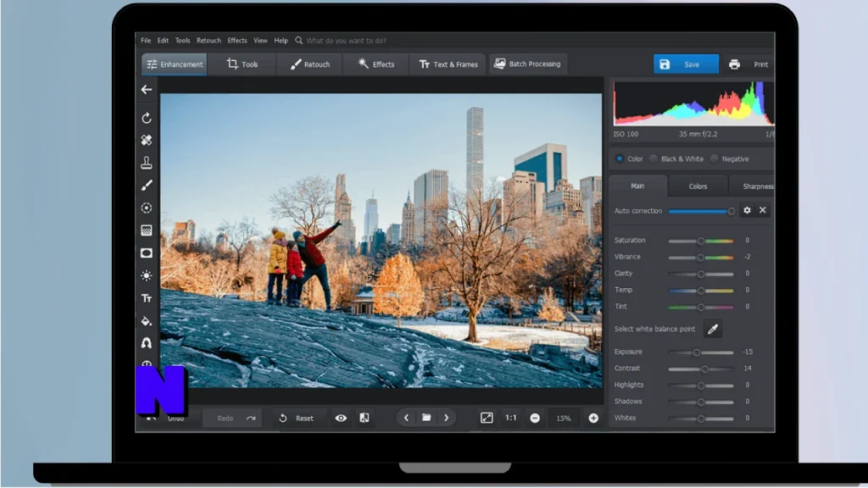Open the Effects menu
The image size is (868, 488).
[237, 41]
